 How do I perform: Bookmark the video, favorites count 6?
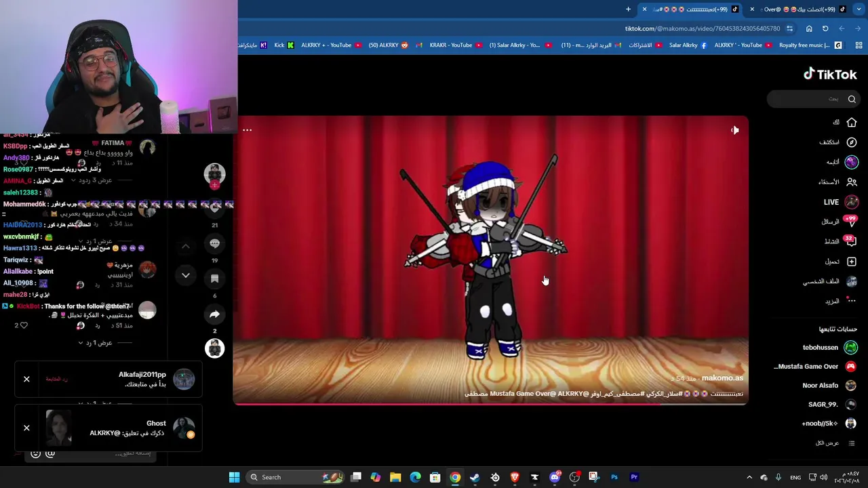point(215,279)
